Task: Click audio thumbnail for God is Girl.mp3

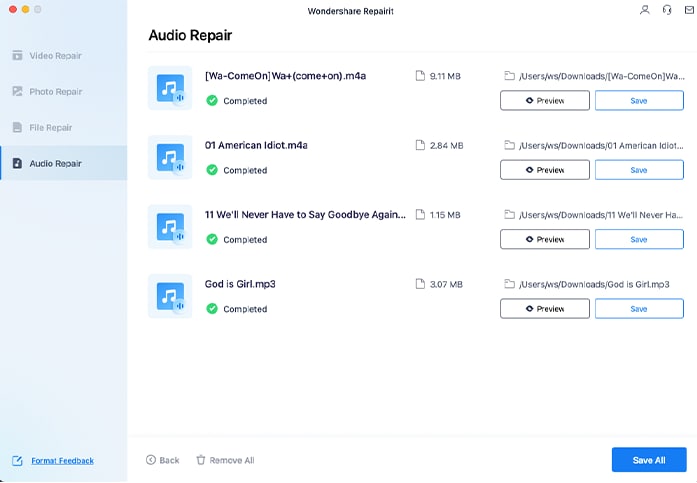Action: 170,296
